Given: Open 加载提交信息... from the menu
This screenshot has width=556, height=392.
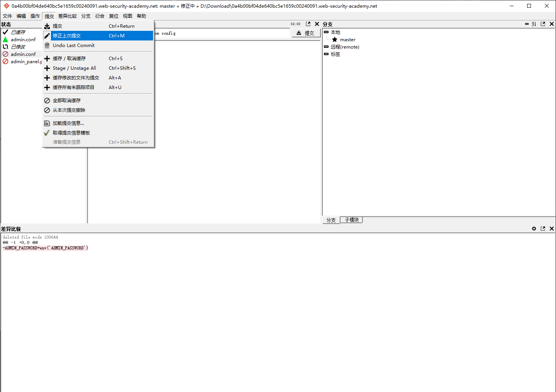Looking at the screenshot, I should pyautogui.click(x=98, y=123).
